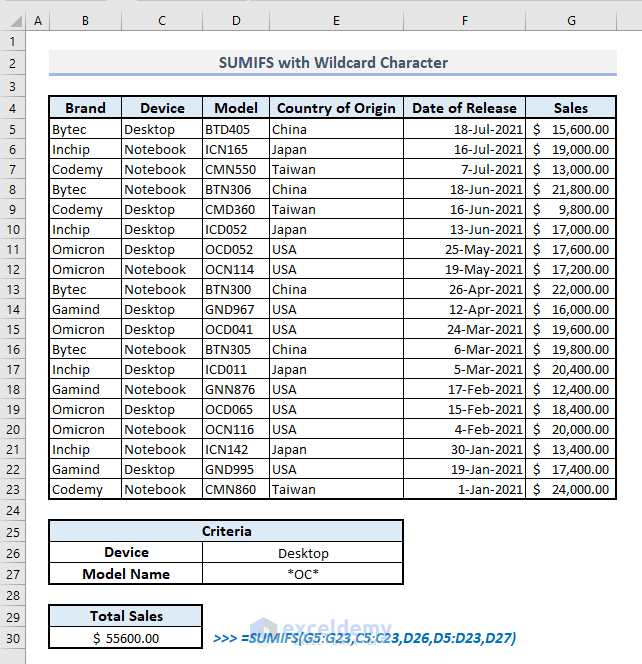Screen dimensions: 642x664
Task: Click cell with model OCN114
Action: click(x=236, y=269)
